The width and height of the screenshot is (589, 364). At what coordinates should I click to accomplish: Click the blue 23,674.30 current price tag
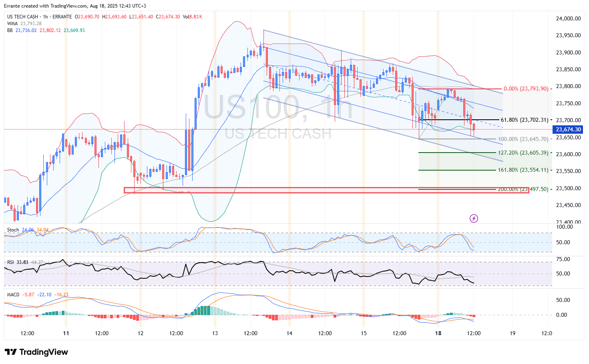click(x=567, y=129)
